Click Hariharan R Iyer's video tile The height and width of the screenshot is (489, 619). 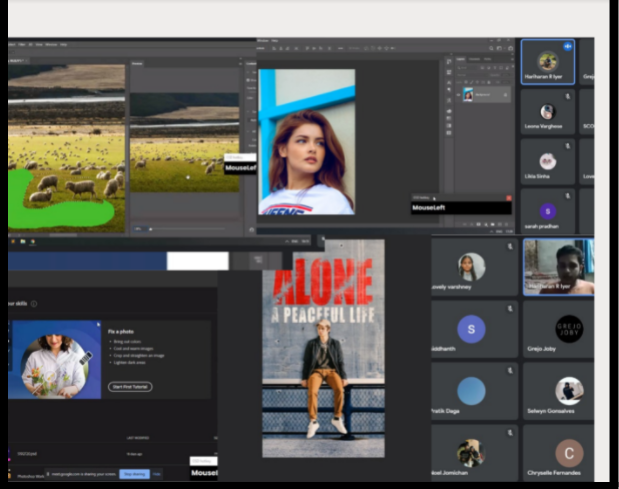coord(559,267)
